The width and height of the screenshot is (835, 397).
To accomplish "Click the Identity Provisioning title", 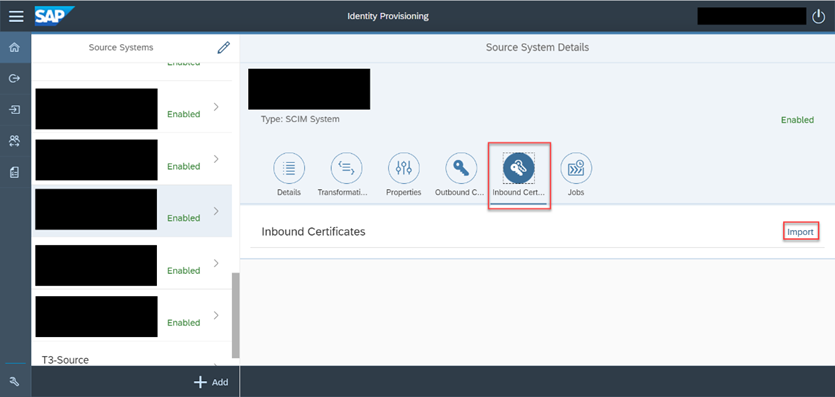I will pyautogui.click(x=388, y=16).
